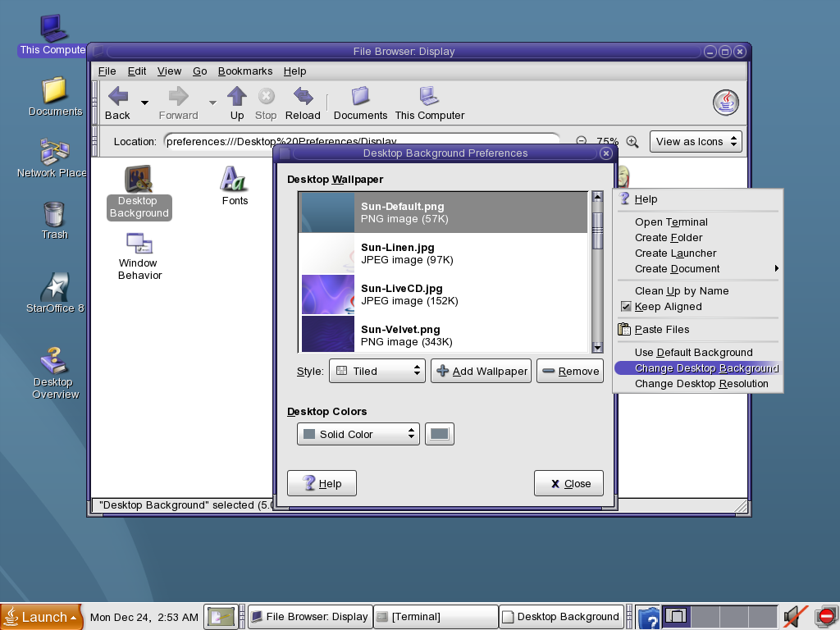Select the Sun-LiveCD.jpg wallpaper

point(443,294)
